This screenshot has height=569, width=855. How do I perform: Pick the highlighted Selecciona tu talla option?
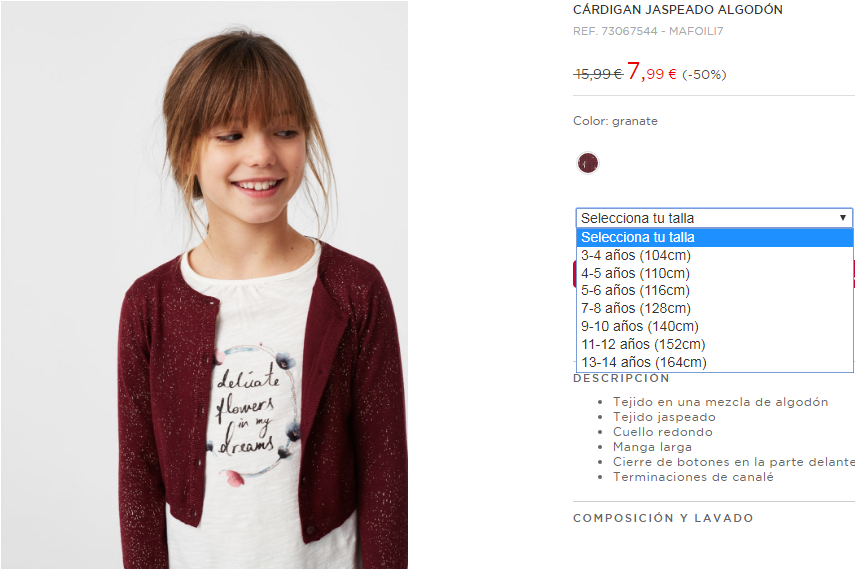click(x=714, y=237)
